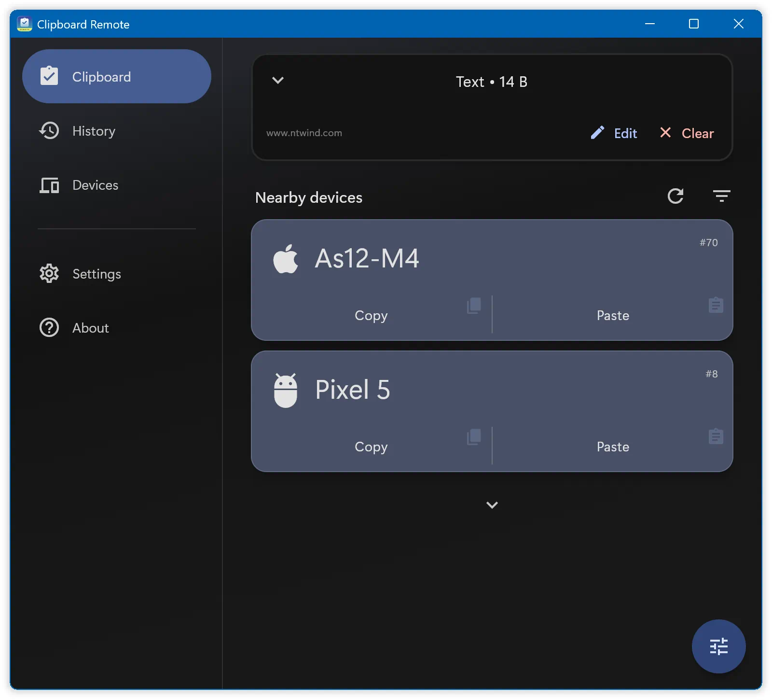The image size is (772, 700).
Task: Open the History section
Action: tap(117, 131)
